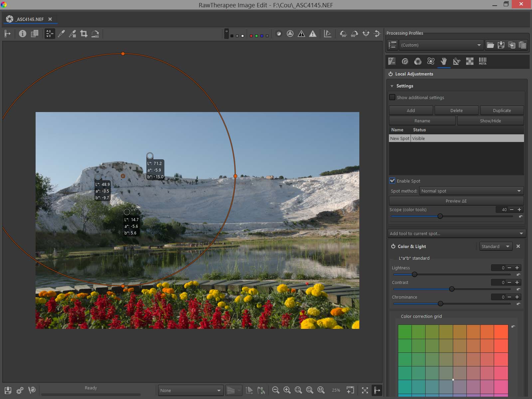The width and height of the screenshot is (532, 399).
Task: Load a processing profile via folder icon
Action: click(490, 45)
